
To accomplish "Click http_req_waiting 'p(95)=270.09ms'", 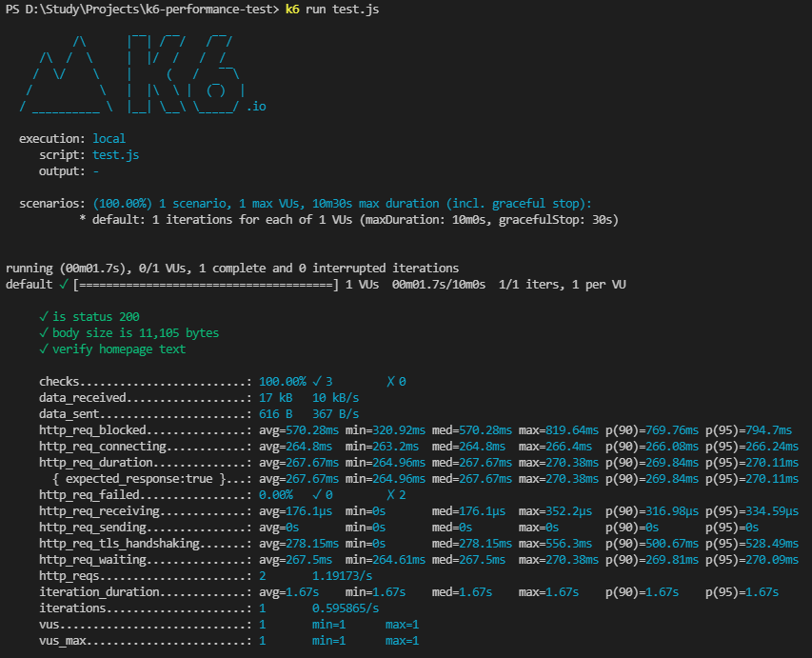I will coord(752,560).
